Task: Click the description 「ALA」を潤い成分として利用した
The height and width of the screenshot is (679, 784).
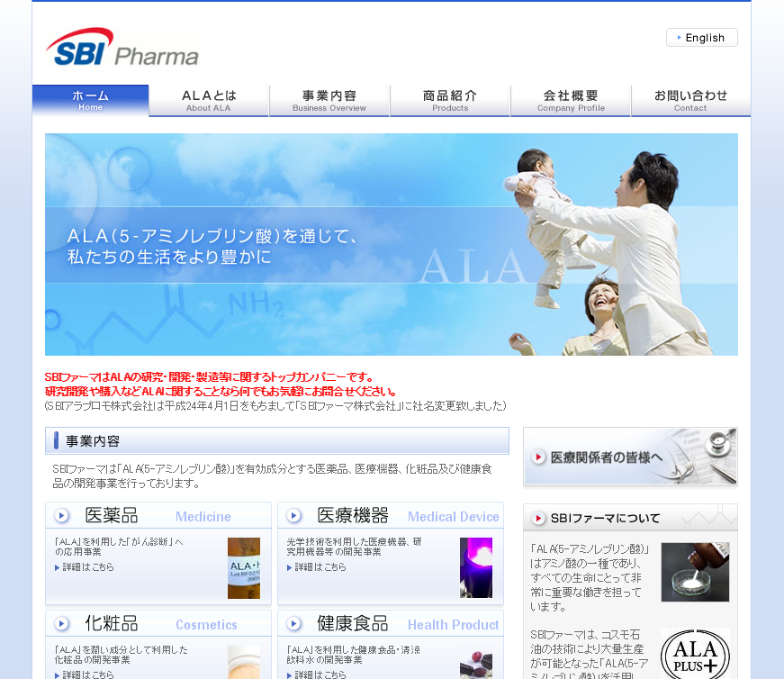Action: [x=121, y=655]
